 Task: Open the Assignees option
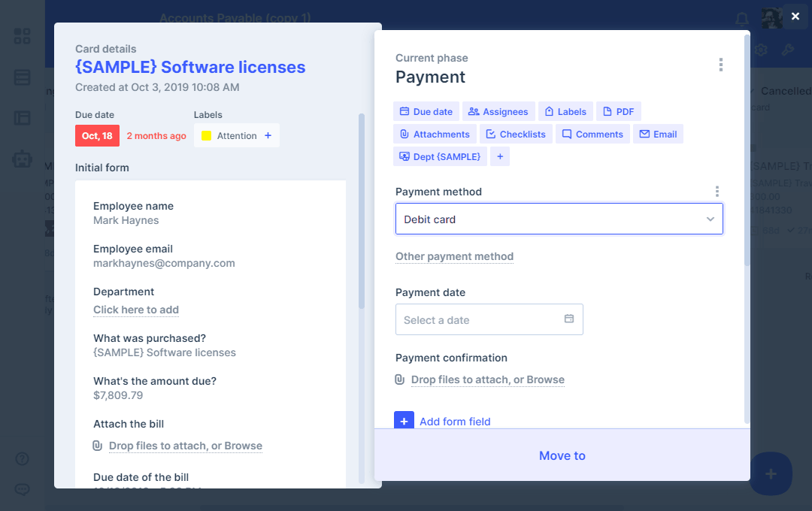pyautogui.click(x=498, y=112)
